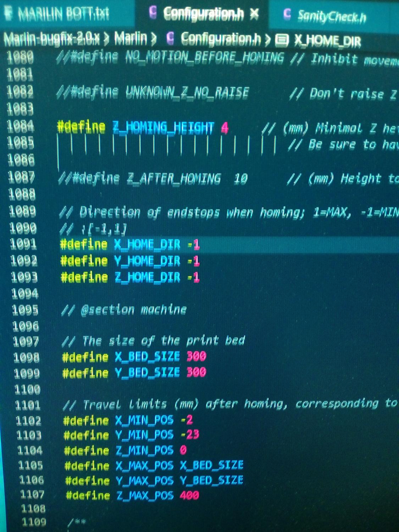Screen dimensions: 399x532
Task: Open the Marlin breadcrumb folder
Action: point(130,38)
